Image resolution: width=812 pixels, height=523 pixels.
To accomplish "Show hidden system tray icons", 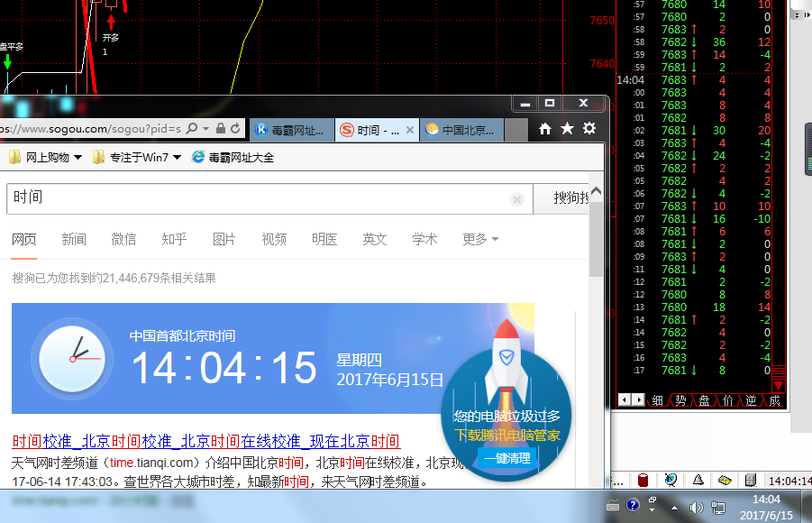I will [674, 507].
